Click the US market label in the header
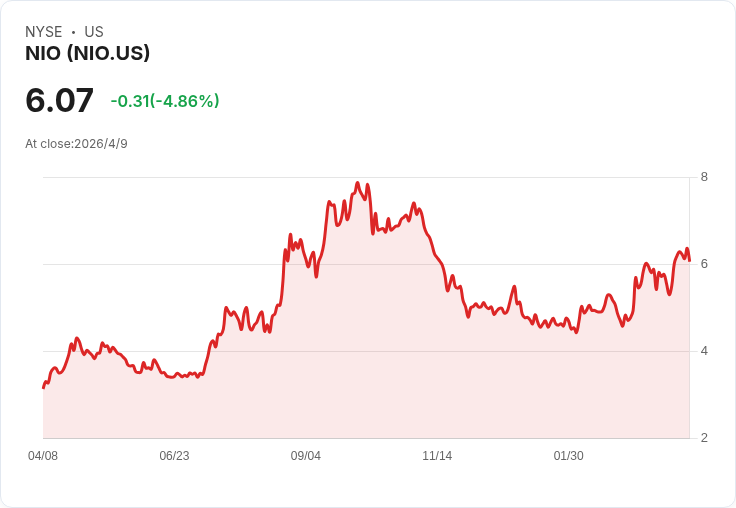 (94, 32)
